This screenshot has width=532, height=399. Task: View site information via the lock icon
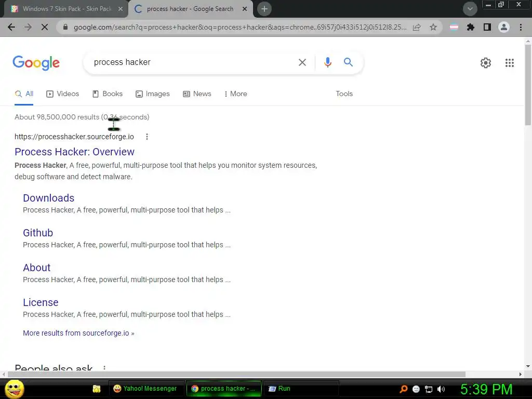pyautogui.click(x=65, y=27)
